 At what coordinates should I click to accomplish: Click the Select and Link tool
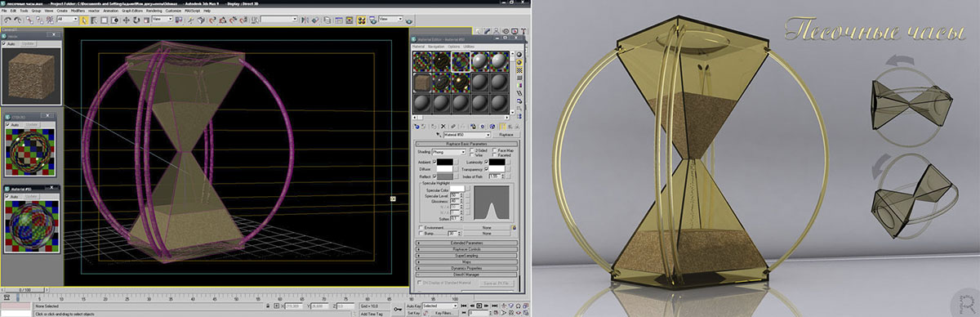coord(29,20)
